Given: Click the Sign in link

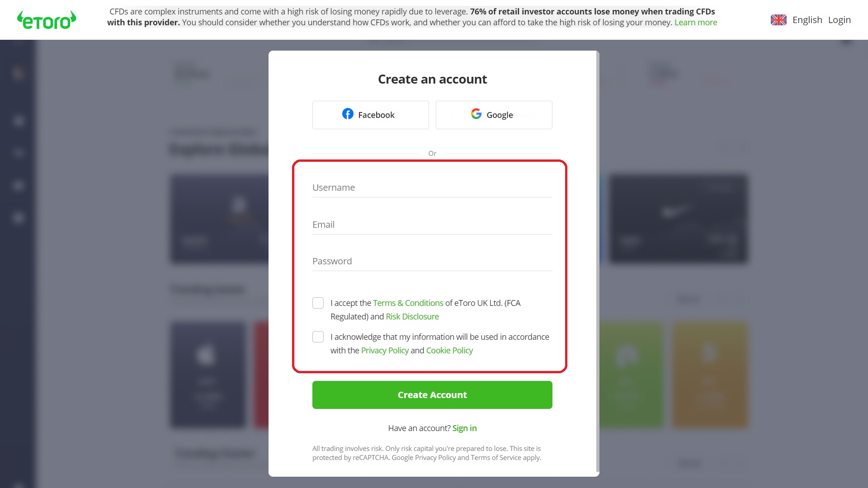Looking at the screenshot, I should click(x=464, y=428).
